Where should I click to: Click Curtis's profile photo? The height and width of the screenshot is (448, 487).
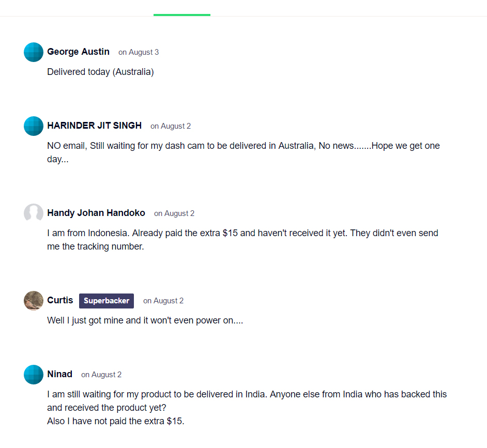click(34, 301)
